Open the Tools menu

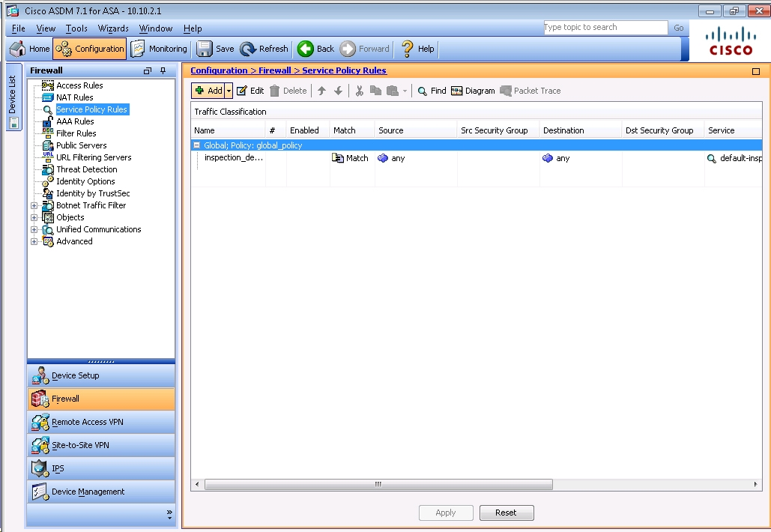coord(76,28)
